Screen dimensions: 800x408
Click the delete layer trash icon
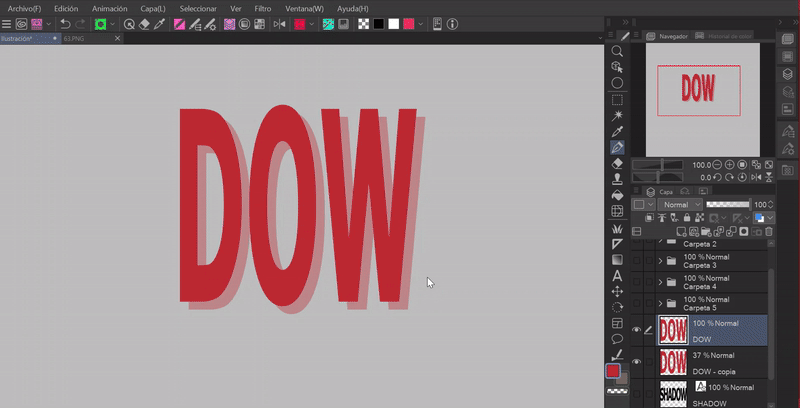pyautogui.click(x=769, y=232)
